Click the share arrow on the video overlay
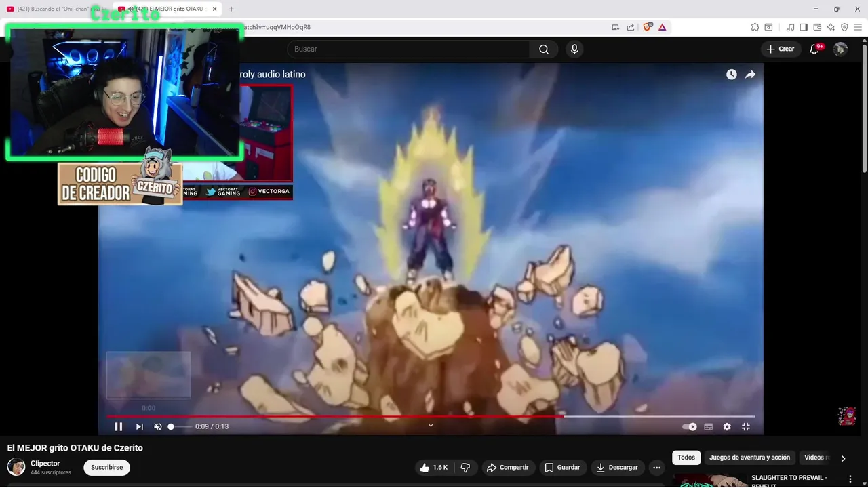The image size is (868, 488). [x=750, y=75]
